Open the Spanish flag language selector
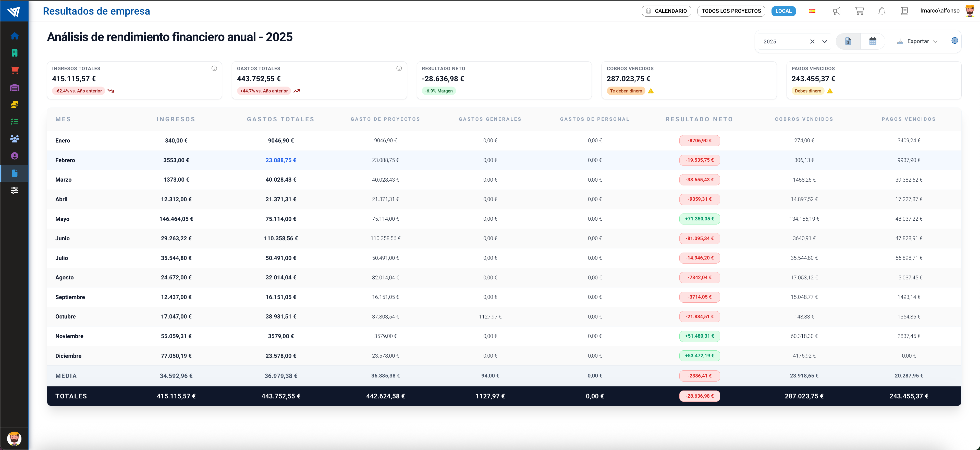This screenshot has width=980, height=450. (812, 11)
